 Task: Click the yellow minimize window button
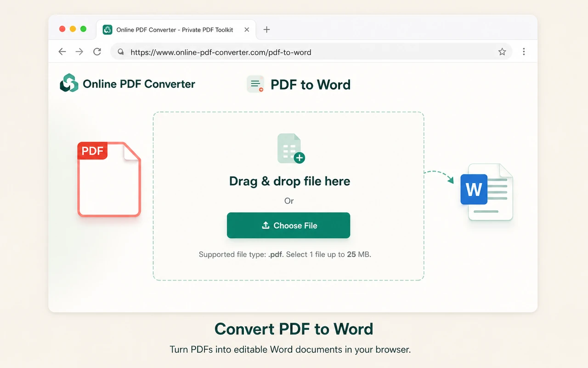[73, 29]
